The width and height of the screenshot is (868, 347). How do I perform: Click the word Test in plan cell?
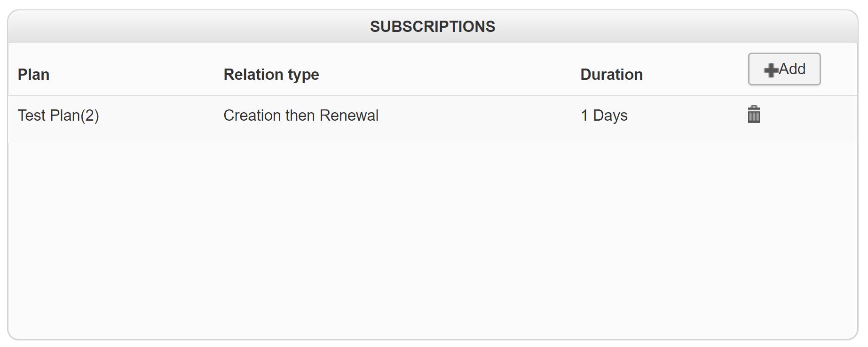(31, 115)
